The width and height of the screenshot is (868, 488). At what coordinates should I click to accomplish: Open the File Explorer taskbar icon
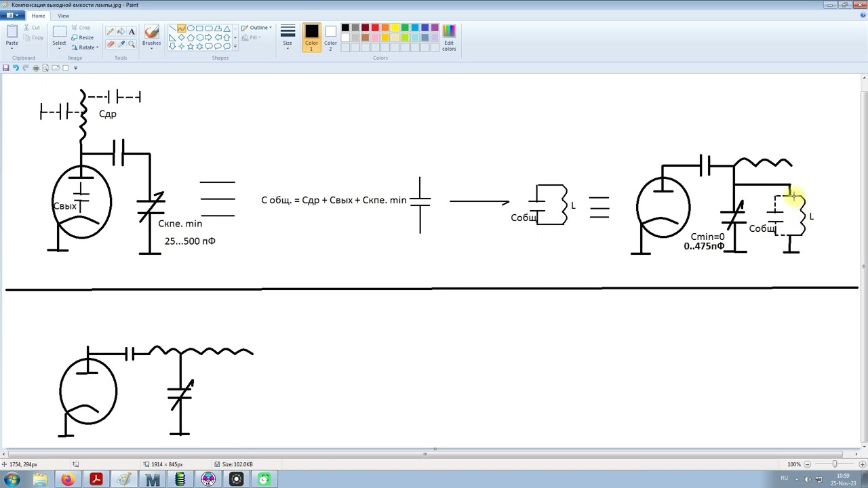pos(40,479)
